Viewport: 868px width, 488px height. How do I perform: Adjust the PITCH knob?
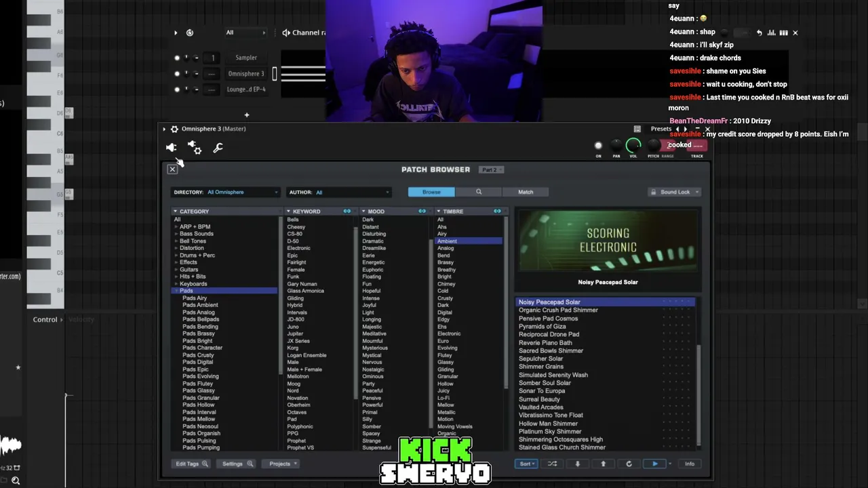pos(652,145)
